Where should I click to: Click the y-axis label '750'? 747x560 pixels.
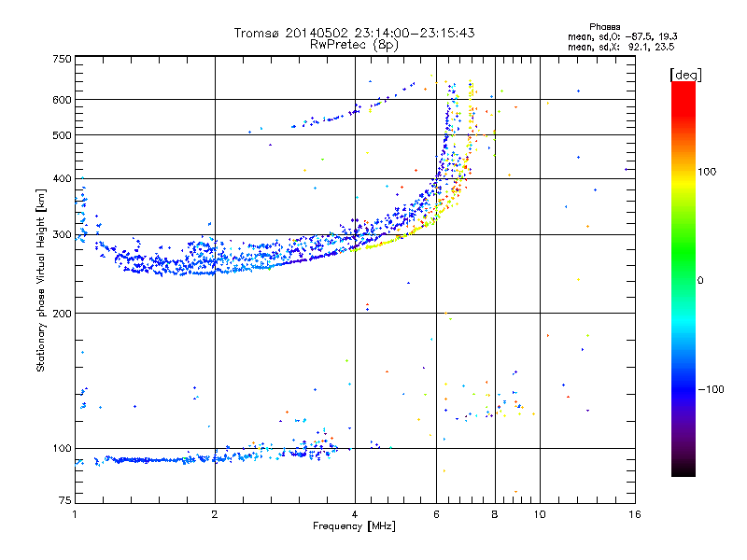62,59
